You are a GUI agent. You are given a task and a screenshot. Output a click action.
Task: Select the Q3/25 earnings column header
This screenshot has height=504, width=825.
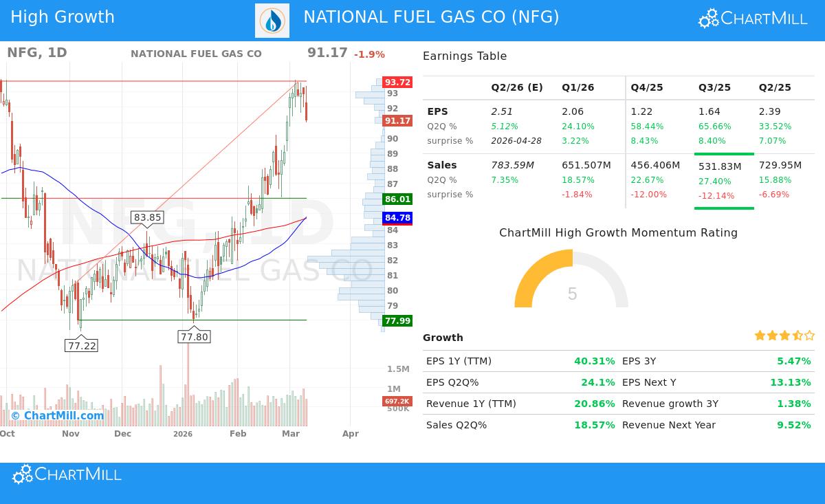tap(714, 87)
